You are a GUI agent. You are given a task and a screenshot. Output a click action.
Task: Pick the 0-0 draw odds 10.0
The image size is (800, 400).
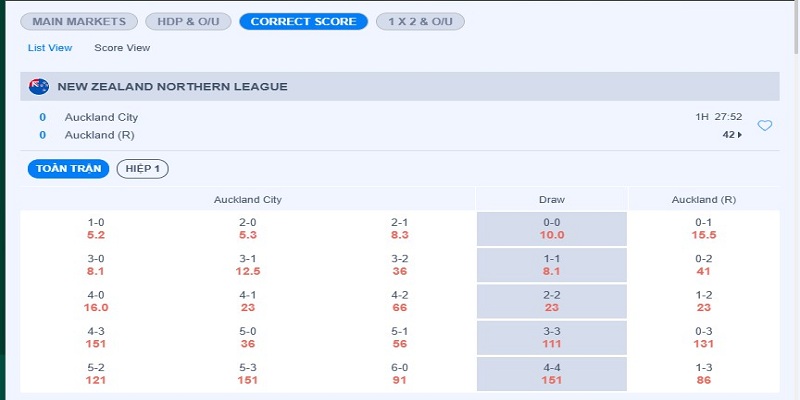[x=552, y=229]
